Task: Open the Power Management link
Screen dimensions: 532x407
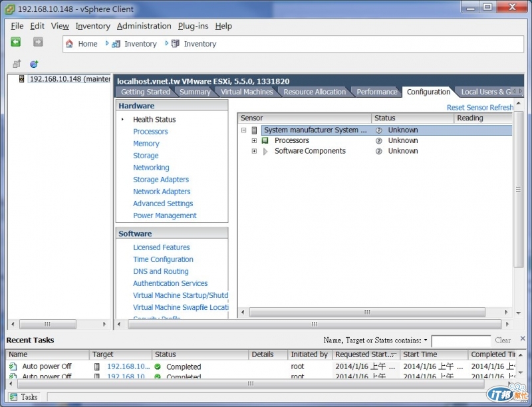Action: pos(164,215)
